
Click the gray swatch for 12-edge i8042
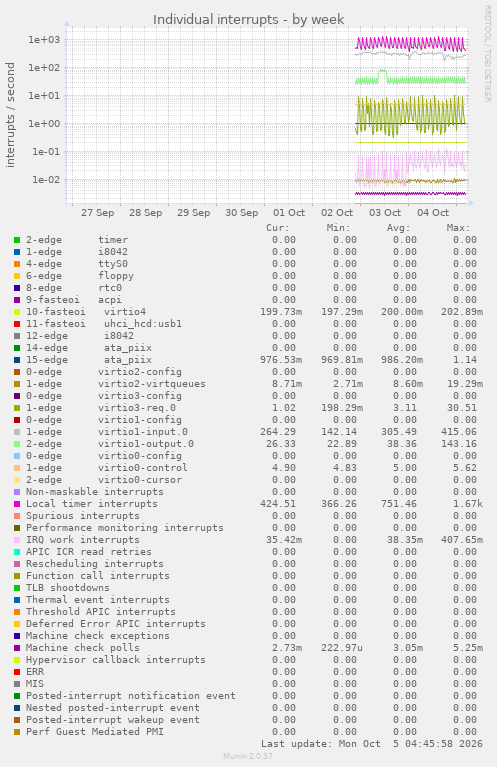pos(17,336)
